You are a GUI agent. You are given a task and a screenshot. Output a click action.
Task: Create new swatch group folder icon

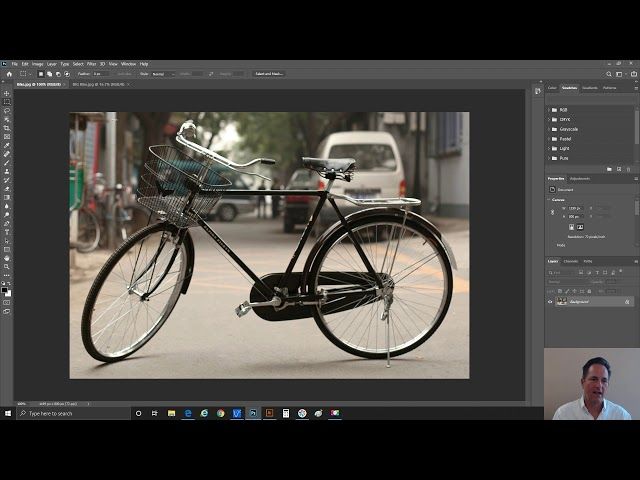[x=609, y=168]
